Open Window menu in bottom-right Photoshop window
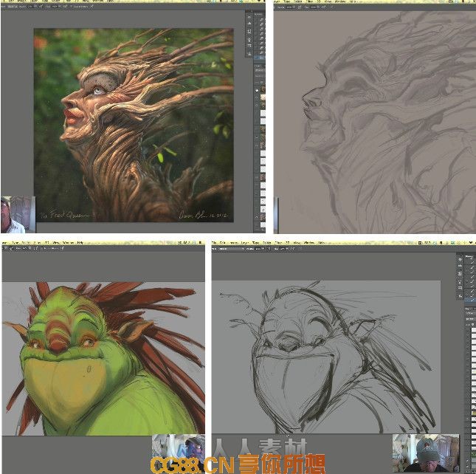This screenshot has width=476, height=474. (x=308, y=243)
